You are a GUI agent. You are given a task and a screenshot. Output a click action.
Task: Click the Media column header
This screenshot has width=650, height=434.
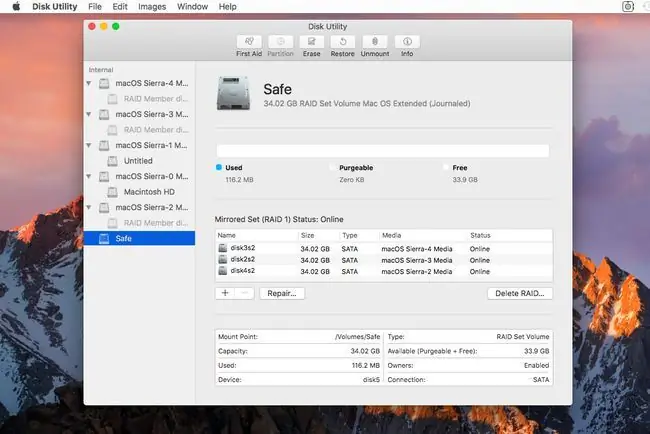coord(391,235)
